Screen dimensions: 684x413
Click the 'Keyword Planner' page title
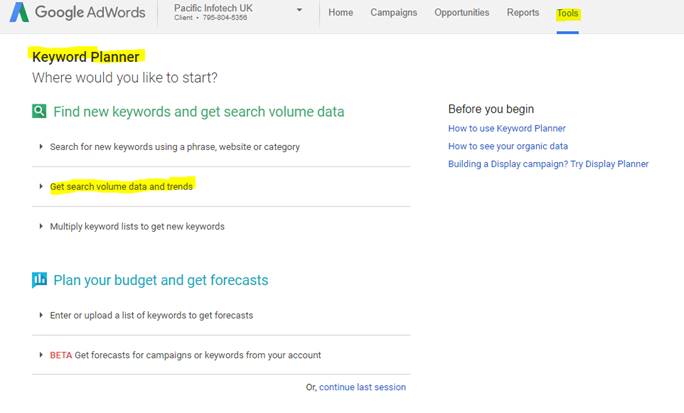(x=86, y=57)
